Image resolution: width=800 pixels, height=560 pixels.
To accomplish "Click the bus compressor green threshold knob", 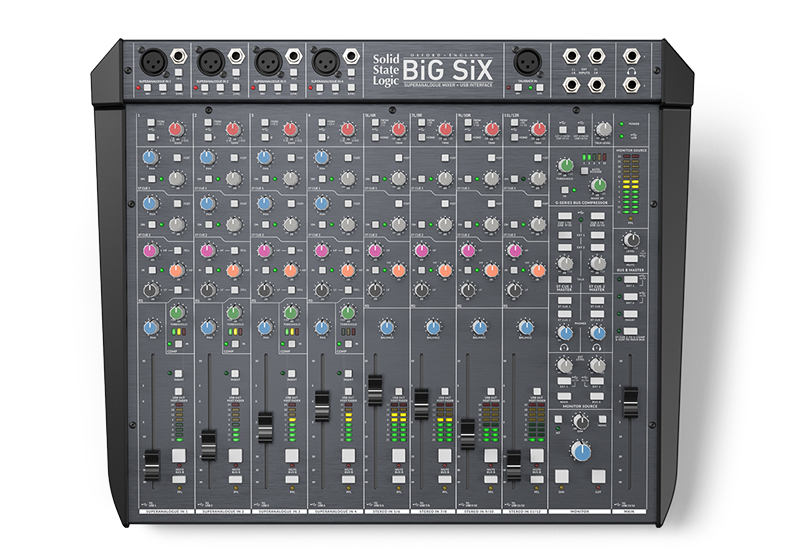I will coord(565,165).
